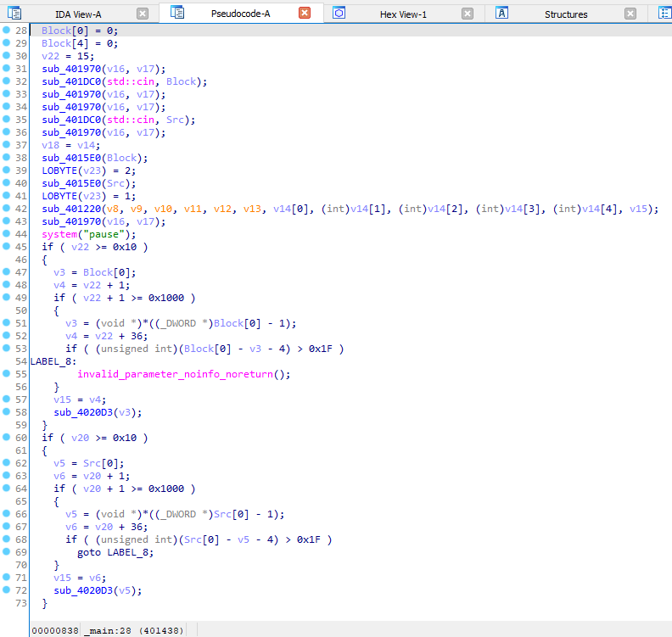
Task: Click v15 = v6 on line 71
Action: [80, 578]
